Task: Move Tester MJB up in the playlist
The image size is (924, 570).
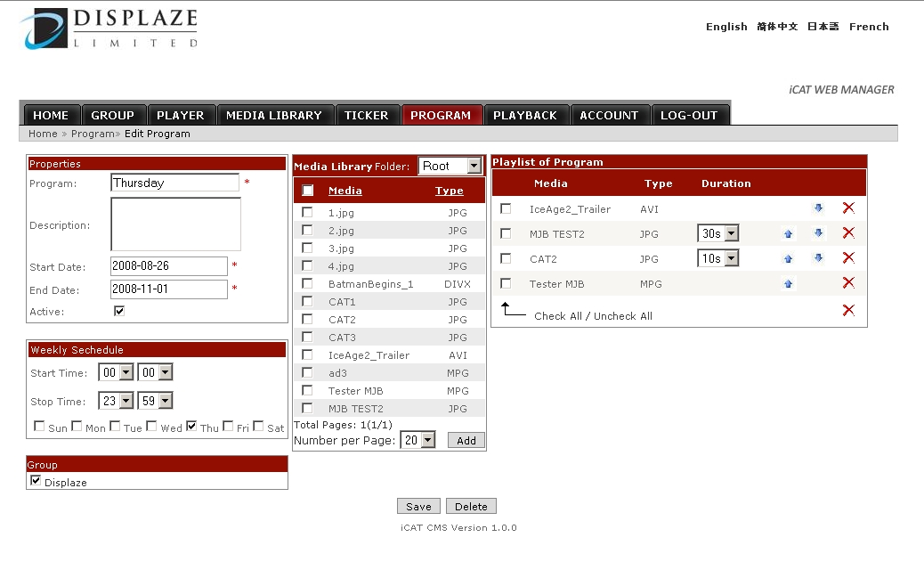Action: [788, 284]
